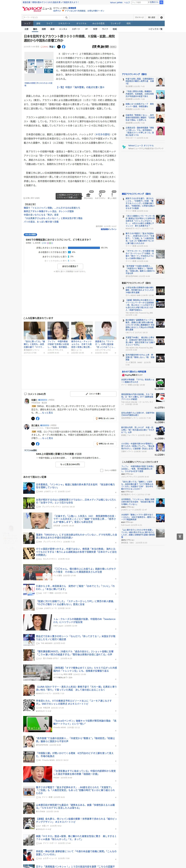Click the キーワードを入力 search field
This screenshot has width=186, height=868.
click(x=44, y=18)
